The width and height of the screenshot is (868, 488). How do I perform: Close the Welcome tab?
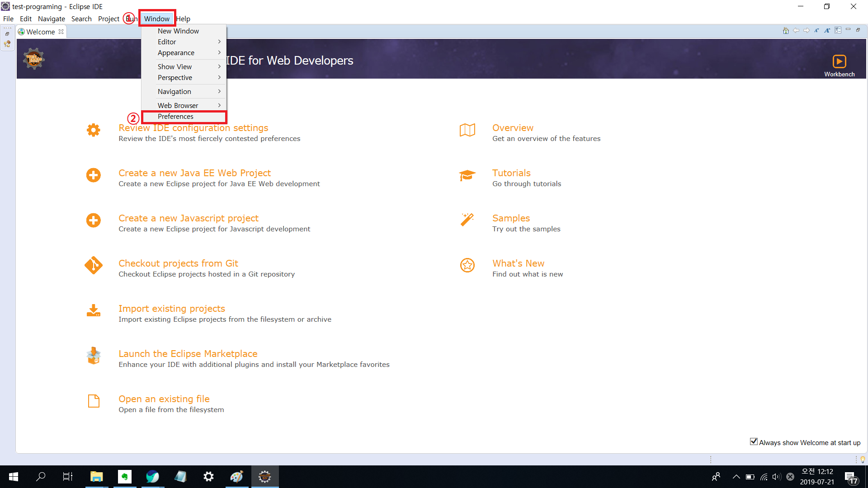coord(61,32)
